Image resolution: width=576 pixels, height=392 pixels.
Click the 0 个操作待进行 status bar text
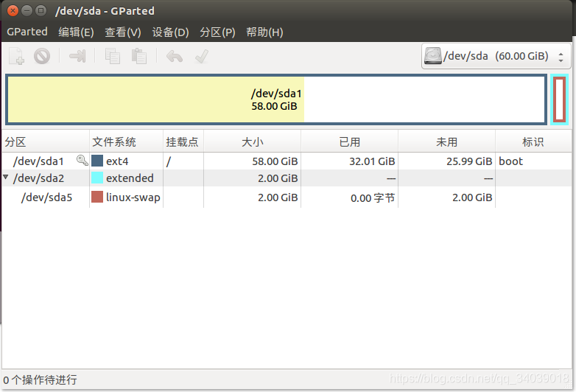(40, 379)
